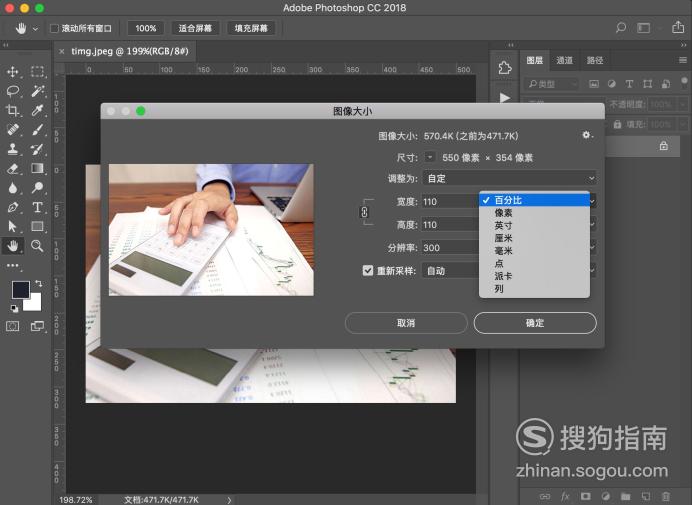692x505 pixels.
Task: Select the Crop tool
Action: pyautogui.click(x=13, y=110)
